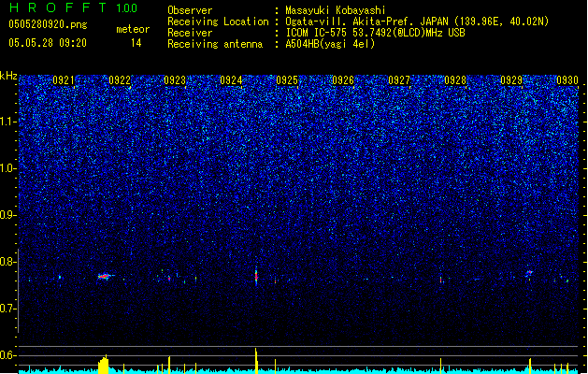Click the strong vertical echo before 0925
This screenshot has height=374, width=588.
coord(256,277)
